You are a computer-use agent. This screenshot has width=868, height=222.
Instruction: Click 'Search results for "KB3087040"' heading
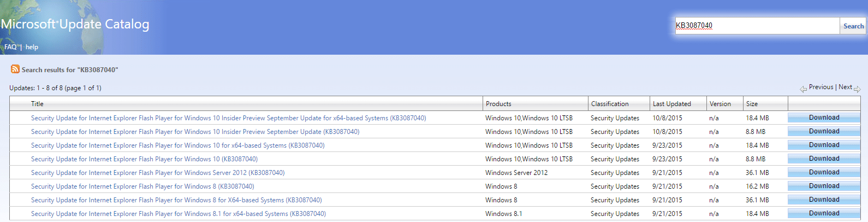pyautogui.click(x=70, y=70)
